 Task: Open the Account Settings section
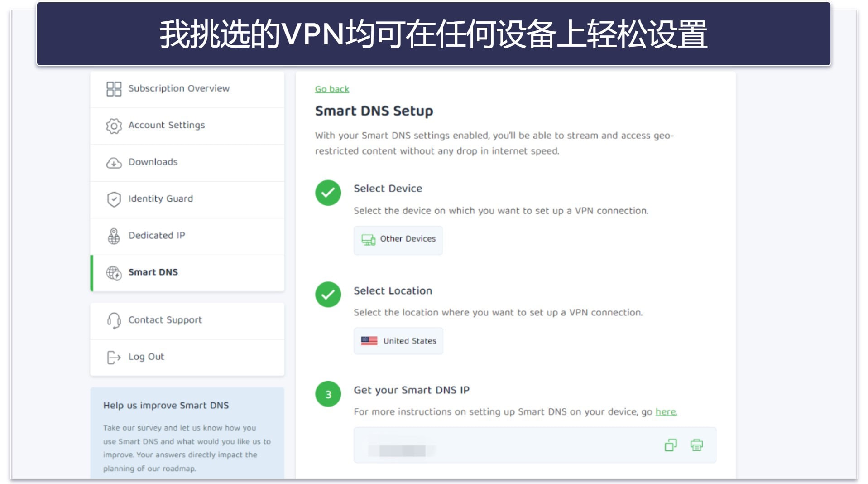tap(187, 126)
